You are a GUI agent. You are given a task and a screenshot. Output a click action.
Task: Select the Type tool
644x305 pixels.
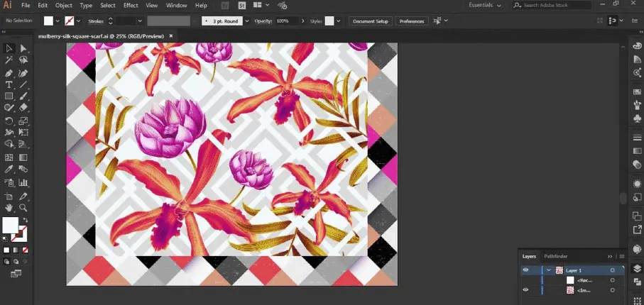[9, 84]
